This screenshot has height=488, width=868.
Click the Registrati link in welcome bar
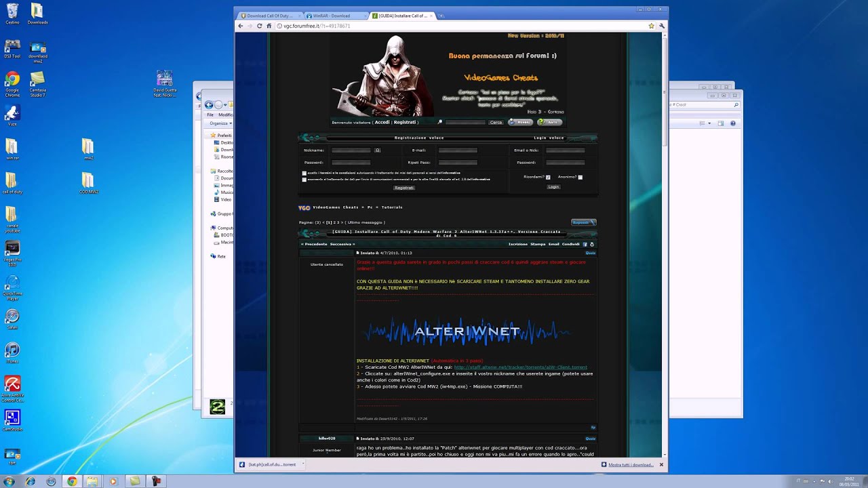405,122
